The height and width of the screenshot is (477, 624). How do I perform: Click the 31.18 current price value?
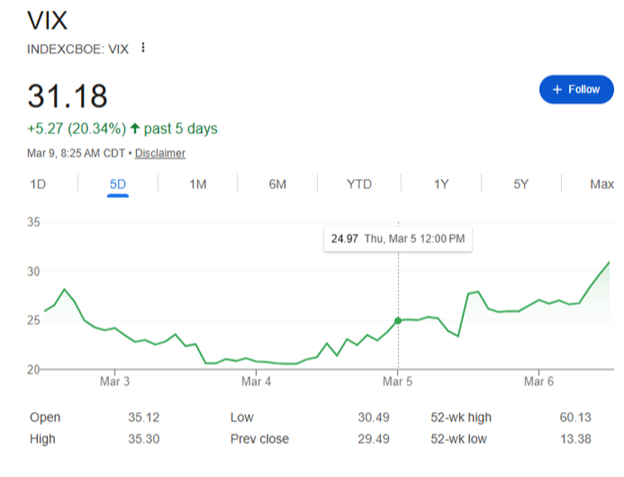point(68,96)
